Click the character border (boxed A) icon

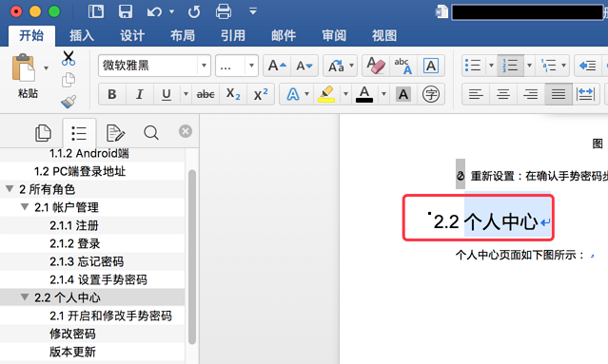[x=430, y=66]
